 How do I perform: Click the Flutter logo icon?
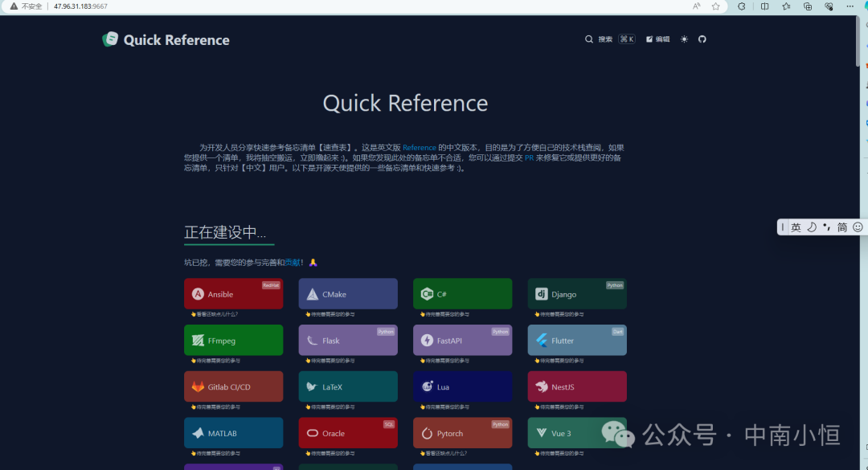[541, 340]
